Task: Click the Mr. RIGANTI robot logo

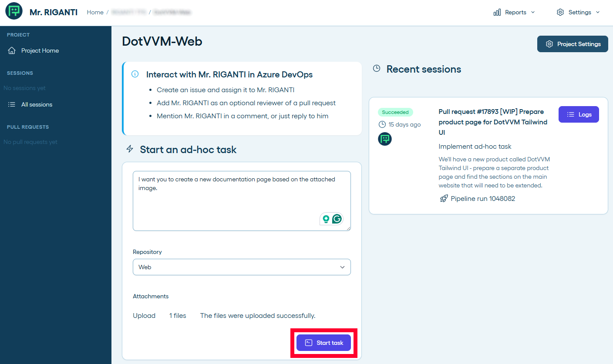Action: click(14, 12)
